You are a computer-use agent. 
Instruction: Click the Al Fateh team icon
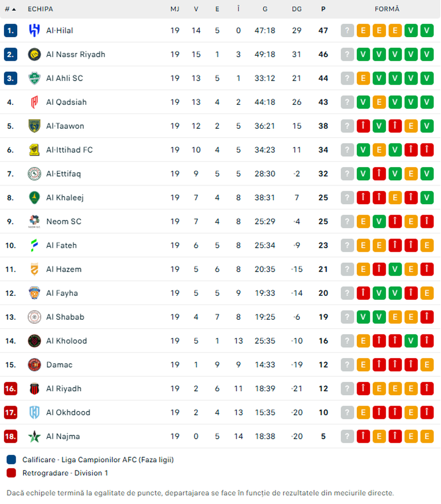tap(34, 245)
